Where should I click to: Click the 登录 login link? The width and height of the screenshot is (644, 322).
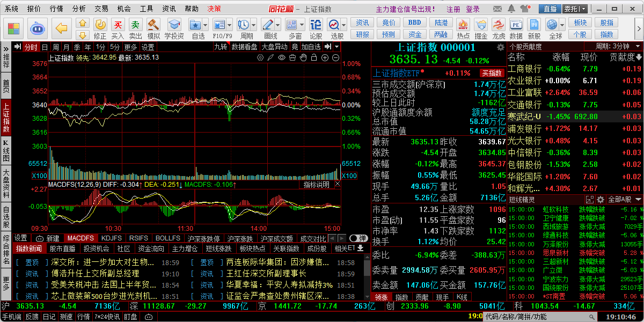(473, 9)
